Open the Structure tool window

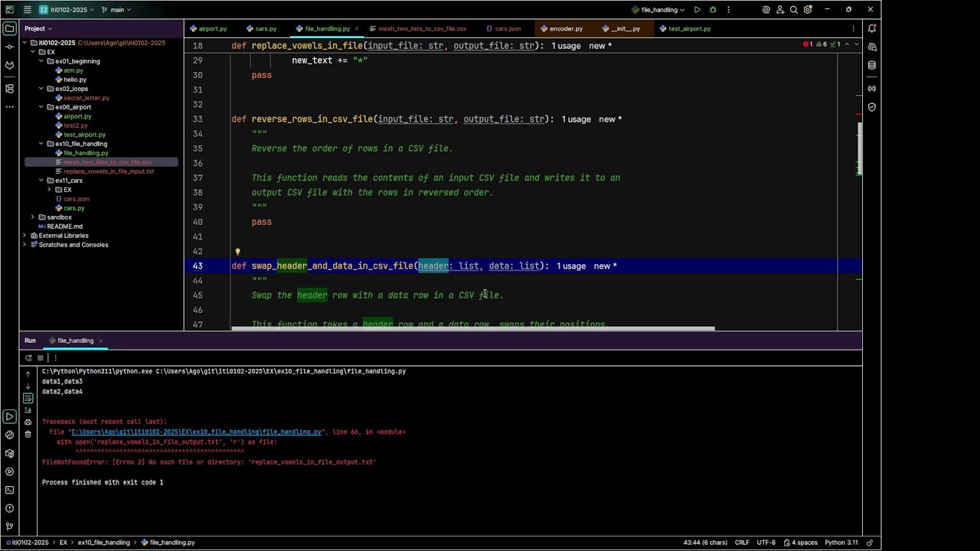point(9,89)
